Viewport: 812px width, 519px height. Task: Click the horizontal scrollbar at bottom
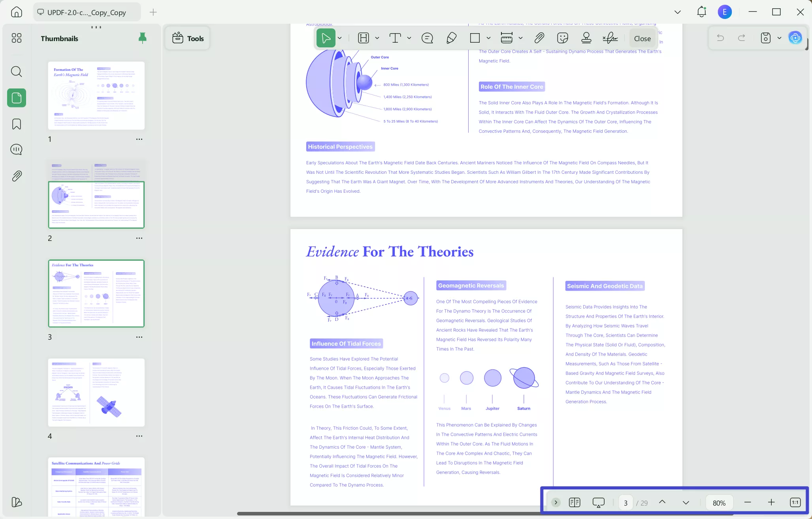click(395, 513)
